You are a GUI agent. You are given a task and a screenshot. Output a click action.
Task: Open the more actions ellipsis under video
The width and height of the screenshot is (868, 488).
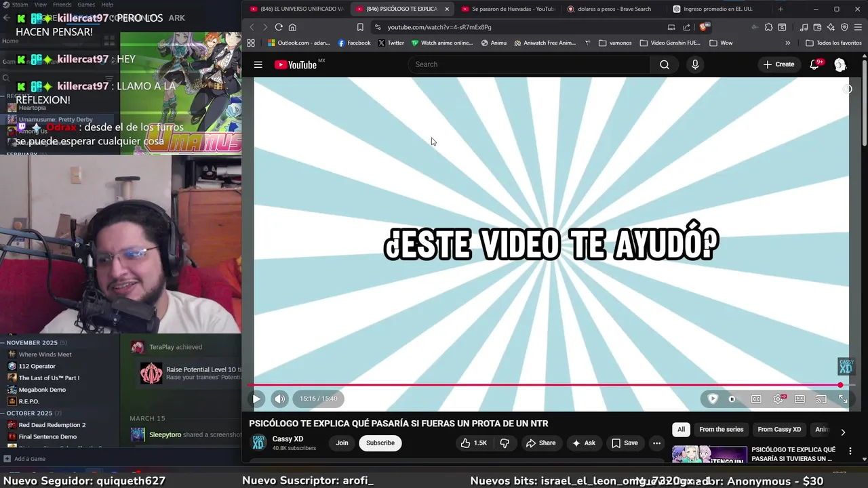(656, 443)
